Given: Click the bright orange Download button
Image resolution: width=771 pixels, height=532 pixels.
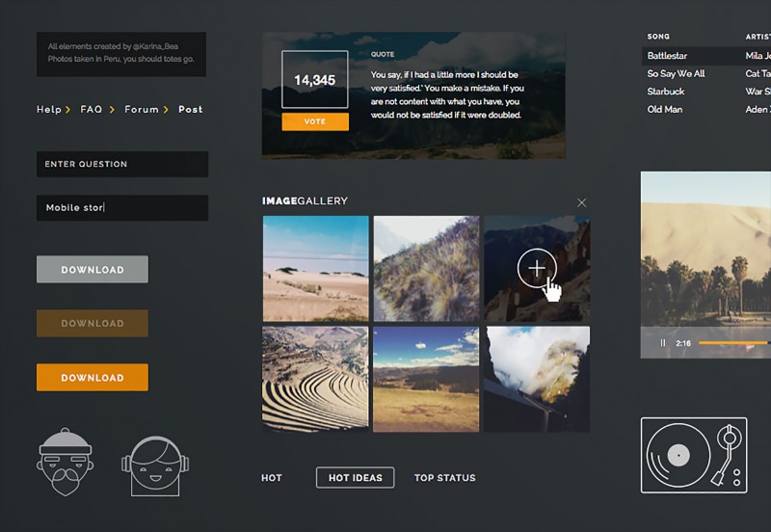Looking at the screenshot, I should click(93, 378).
